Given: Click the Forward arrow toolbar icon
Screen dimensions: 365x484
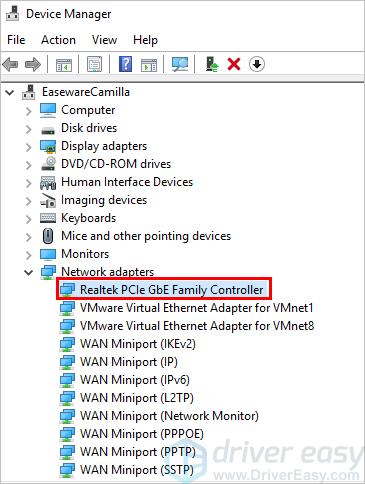Looking at the screenshot, I should tap(33, 64).
